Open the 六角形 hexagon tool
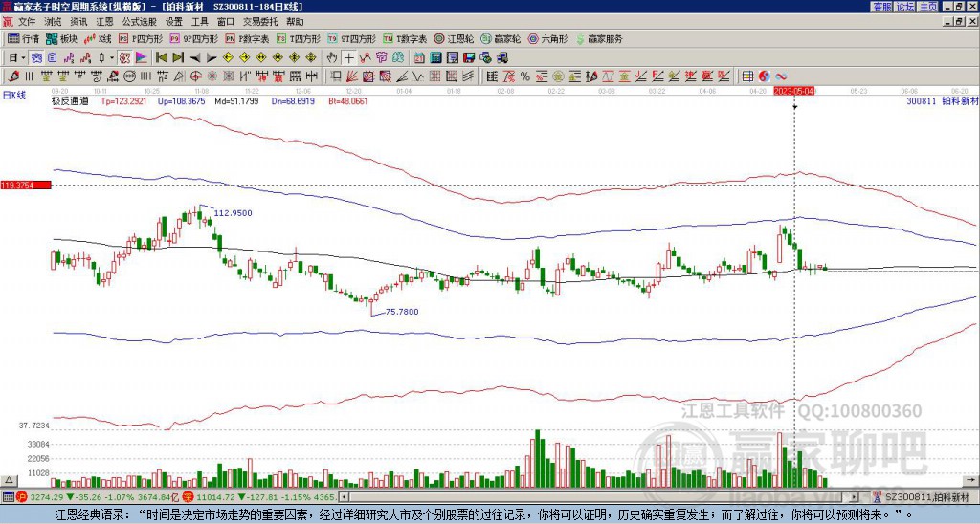 point(547,38)
